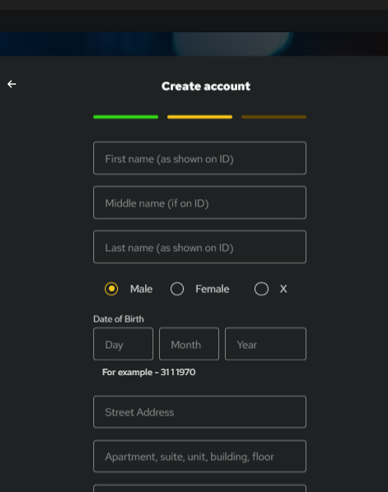This screenshot has height=492, width=388.
Task: Click the Last name input field
Action: point(200,247)
